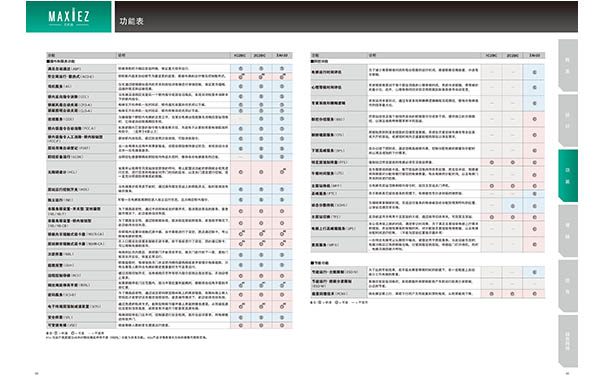This screenshot has height=375, width=605.
Task: Click the UPS row circle in the pink cell
Action: pos(534,229)
